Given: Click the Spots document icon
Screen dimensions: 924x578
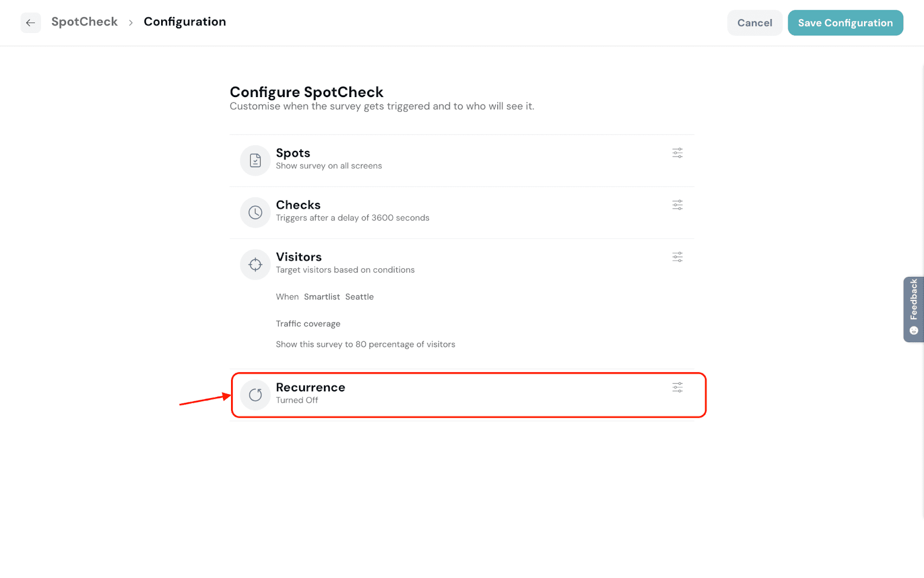Looking at the screenshot, I should pos(255,161).
